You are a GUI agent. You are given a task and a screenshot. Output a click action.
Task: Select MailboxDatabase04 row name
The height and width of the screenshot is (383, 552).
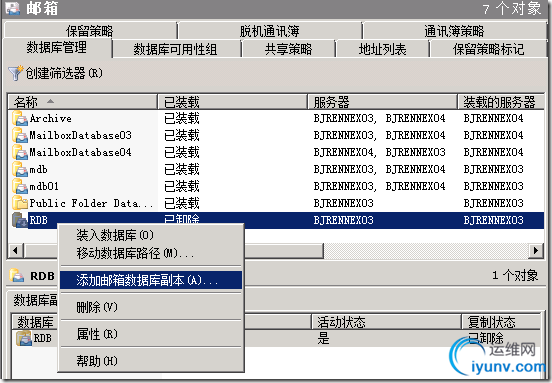(80, 152)
